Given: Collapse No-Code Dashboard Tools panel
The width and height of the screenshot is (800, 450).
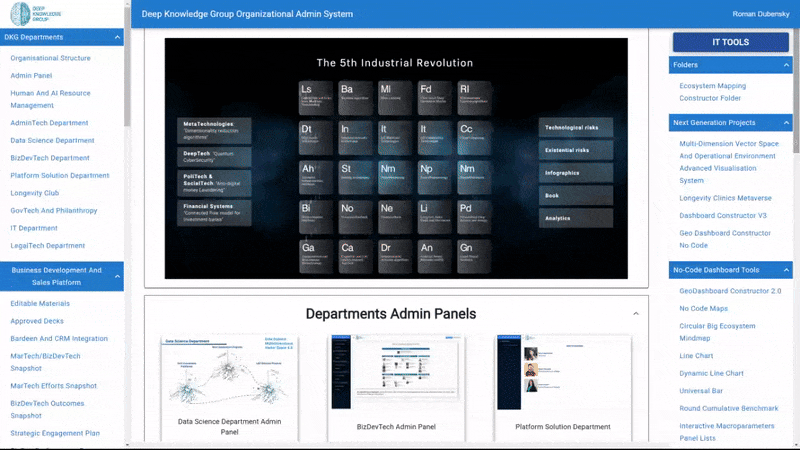Looking at the screenshot, I should tap(786, 270).
